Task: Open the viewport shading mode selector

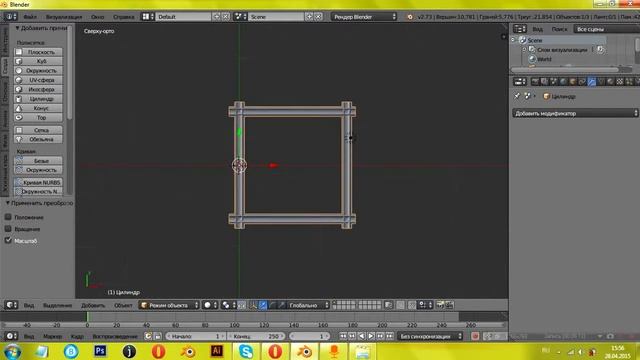Action: click(210, 305)
